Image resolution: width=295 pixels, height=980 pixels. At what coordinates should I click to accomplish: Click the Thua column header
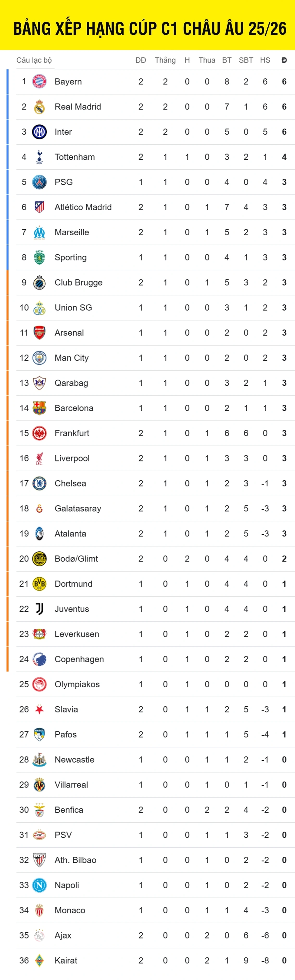tap(207, 60)
